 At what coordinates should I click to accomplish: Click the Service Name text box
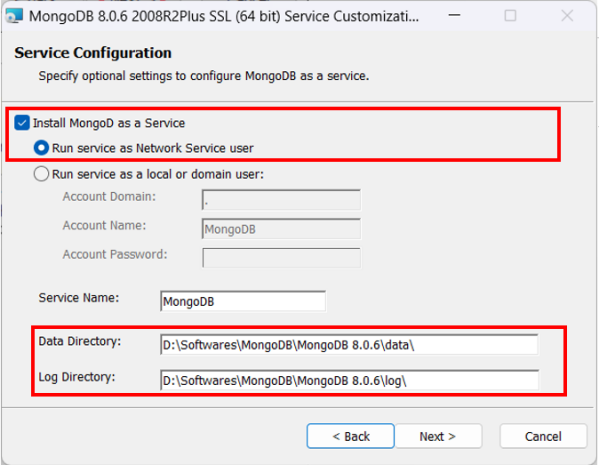pos(243,301)
